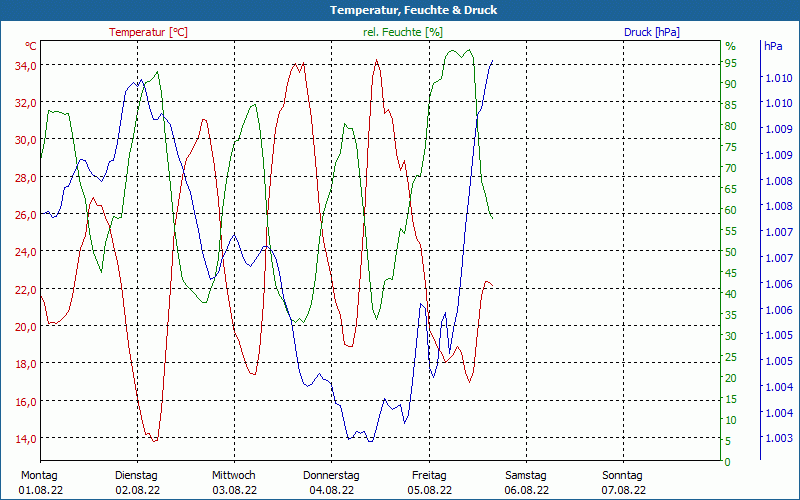This screenshot has height=500, width=800.
Task: Click the '20,0' temperature axis value
Action: point(26,327)
